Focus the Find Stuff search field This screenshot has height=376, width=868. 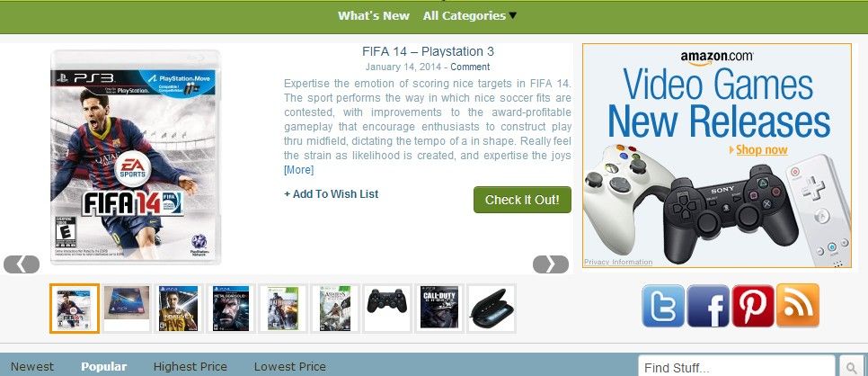click(x=736, y=367)
